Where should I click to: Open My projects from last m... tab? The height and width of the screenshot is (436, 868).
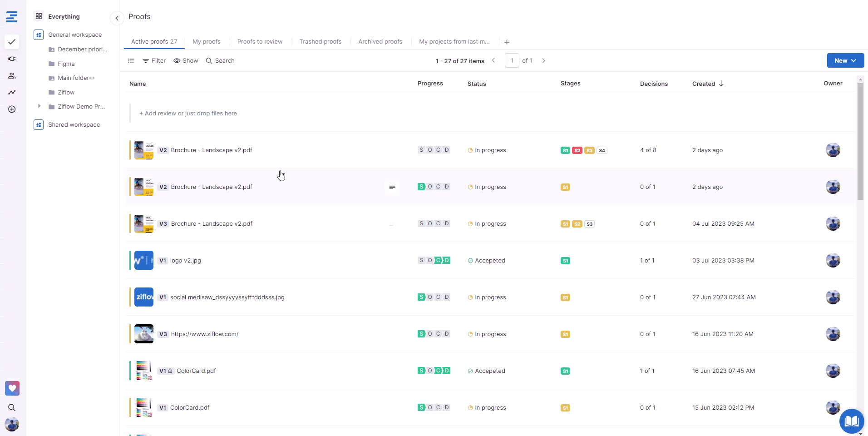click(x=454, y=41)
